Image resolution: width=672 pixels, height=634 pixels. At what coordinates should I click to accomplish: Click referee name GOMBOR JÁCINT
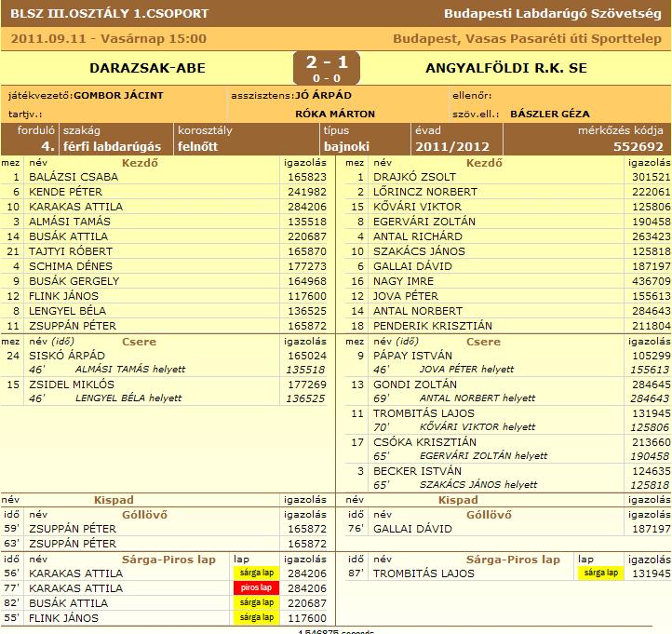pos(118,95)
